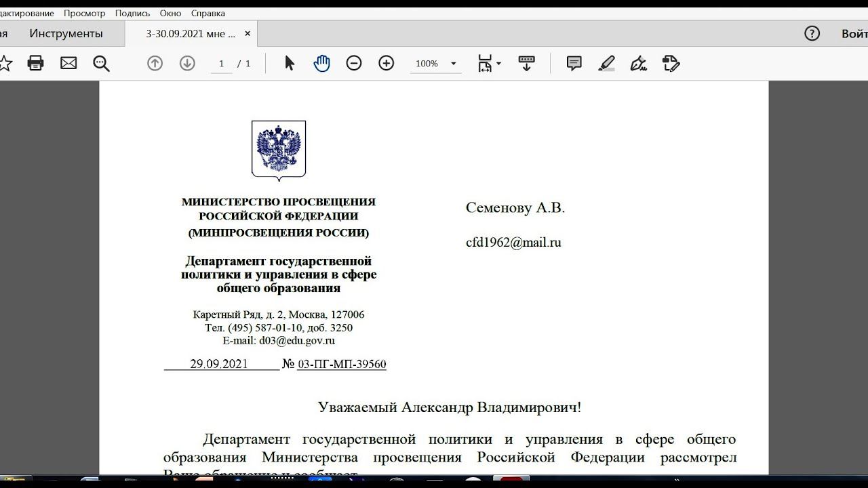Image resolution: width=868 pixels, height=488 pixels.
Task: Select the Highlight text tool
Action: 606,63
